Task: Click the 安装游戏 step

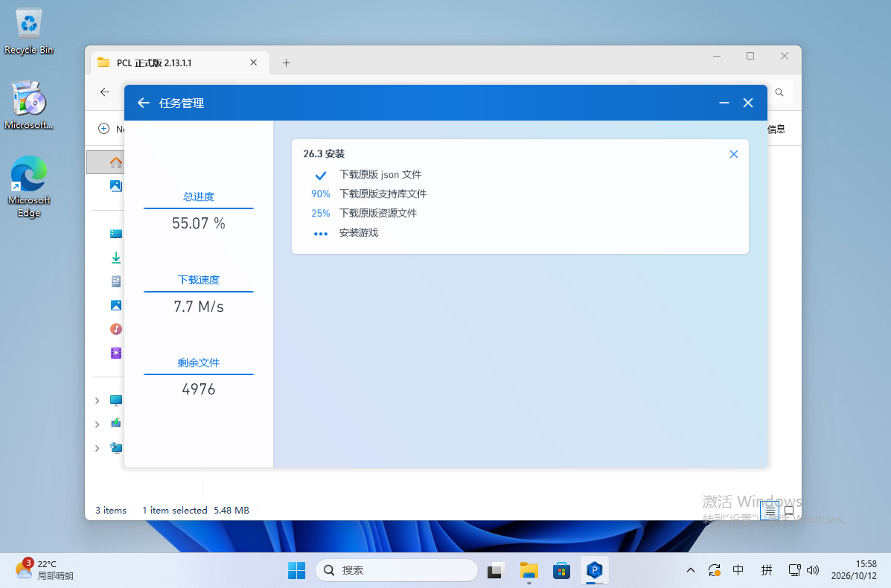Action: [x=359, y=232]
